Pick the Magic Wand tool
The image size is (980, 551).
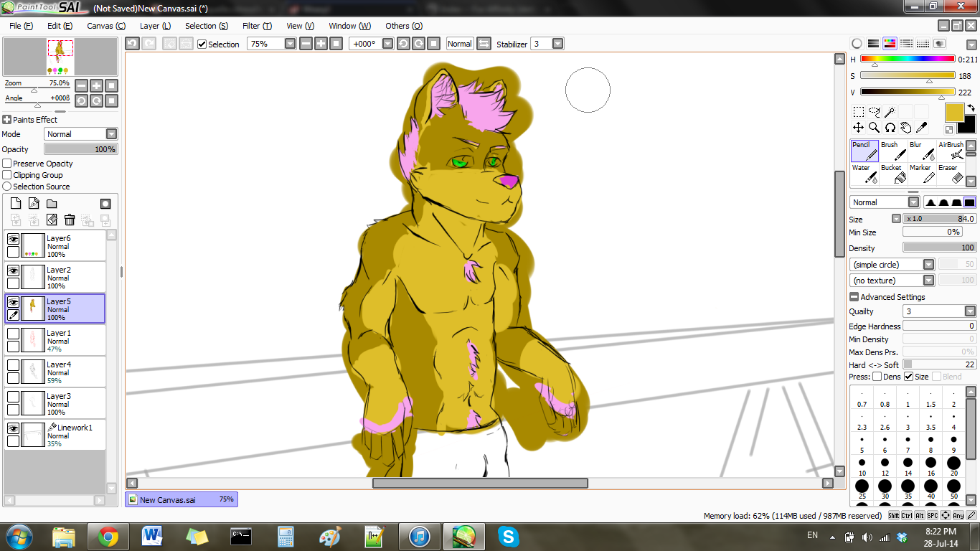pos(890,112)
